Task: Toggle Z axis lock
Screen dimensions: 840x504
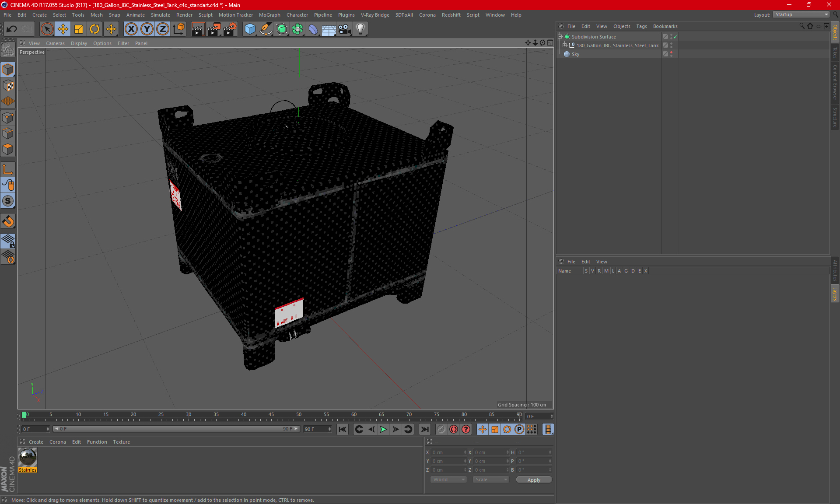Action: click(163, 29)
